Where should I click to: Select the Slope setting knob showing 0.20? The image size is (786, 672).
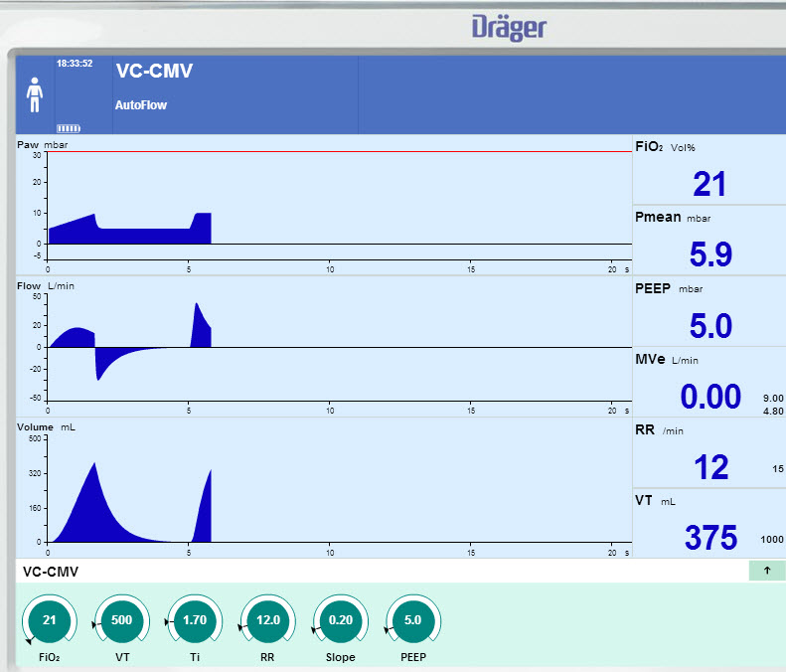pos(341,620)
